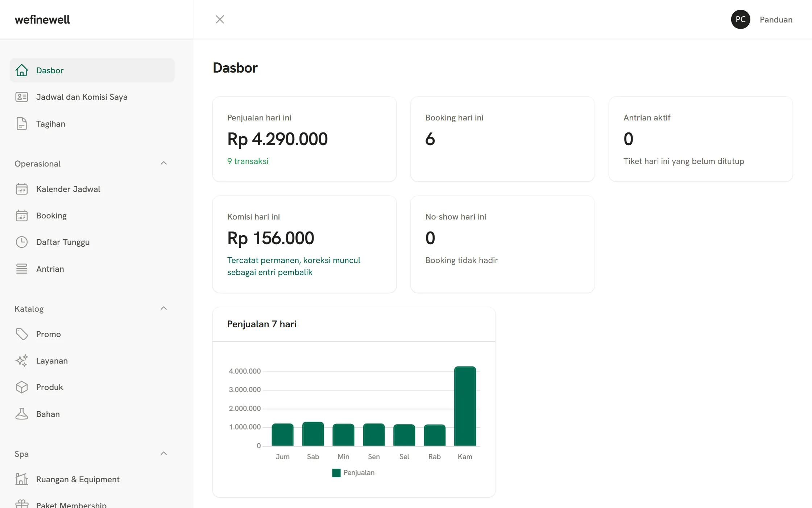Screen dimensions: 812x508
Task: Click the Bahan flask icon
Action: [x=22, y=414]
